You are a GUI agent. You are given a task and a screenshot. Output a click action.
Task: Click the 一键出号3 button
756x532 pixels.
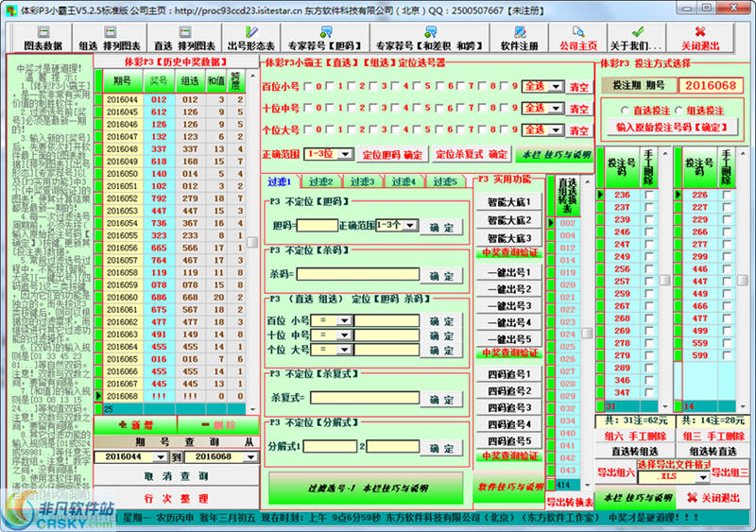509,306
